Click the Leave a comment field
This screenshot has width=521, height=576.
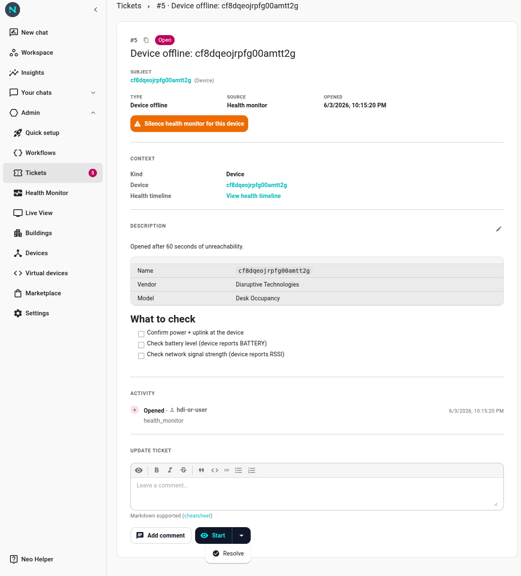[x=317, y=494]
